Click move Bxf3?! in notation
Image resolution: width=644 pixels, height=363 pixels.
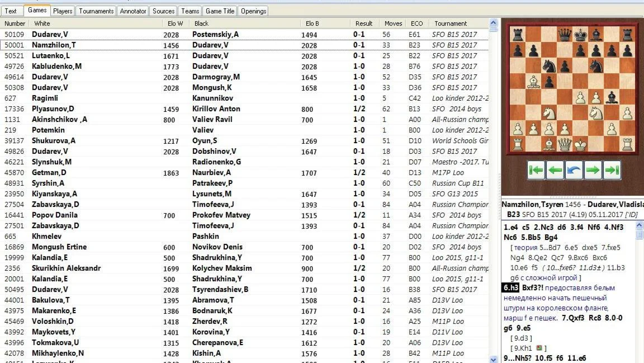[x=533, y=287]
